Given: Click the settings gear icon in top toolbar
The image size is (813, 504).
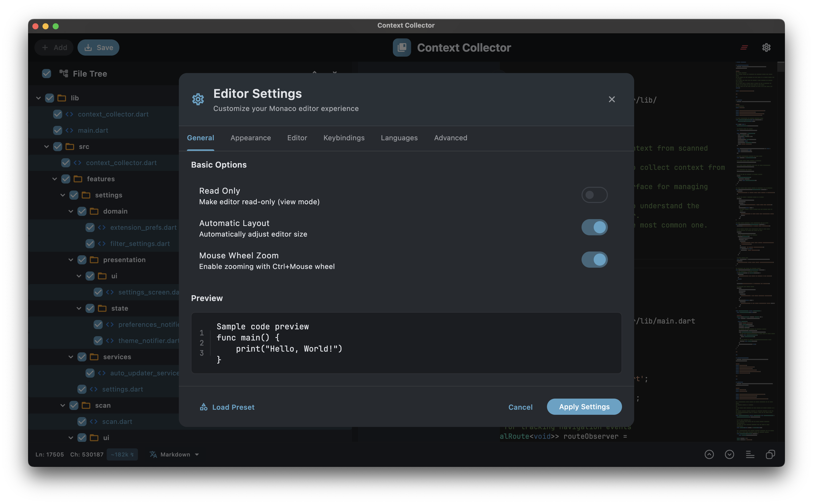Looking at the screenshot, I should point(766,47).
